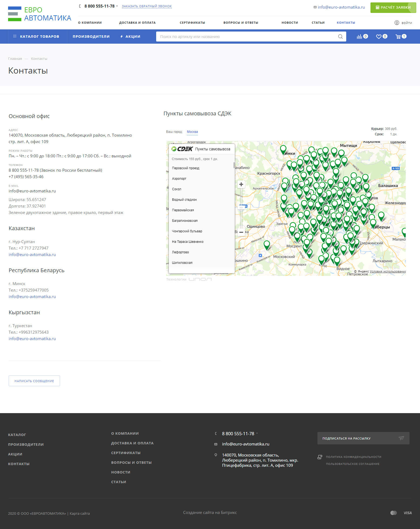The width and height of the screenshot is (420, 529).
Task: Click the search magnifier icon
Action: (340, 37)
